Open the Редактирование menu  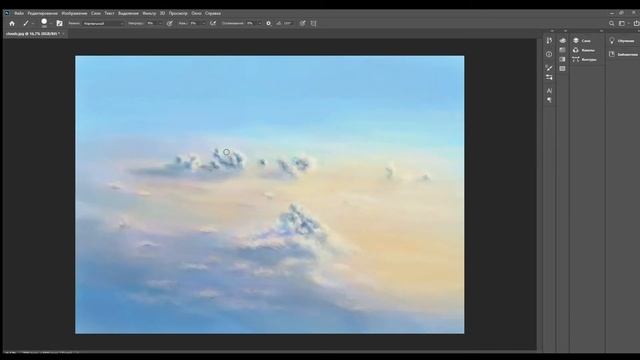click(43, 13)
